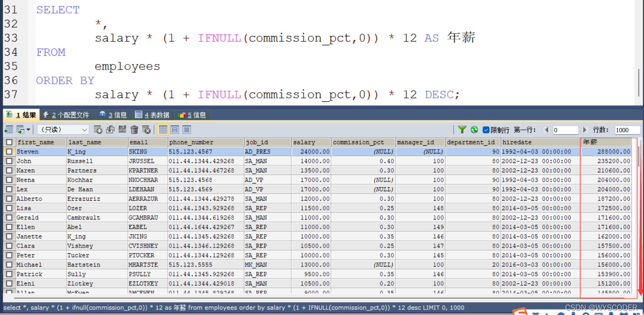Click the delete selected rows trash icon
The image size is (644, 315).
click(134, 130)
